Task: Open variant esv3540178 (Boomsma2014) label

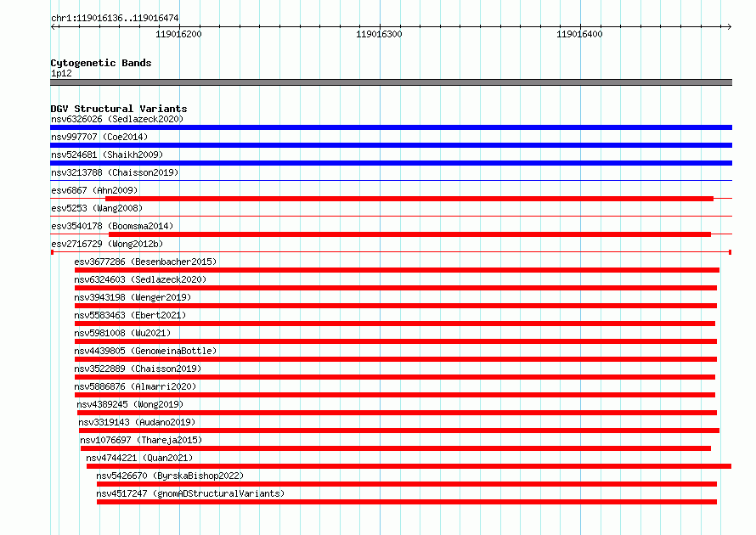Action: (x=112, y=226)
